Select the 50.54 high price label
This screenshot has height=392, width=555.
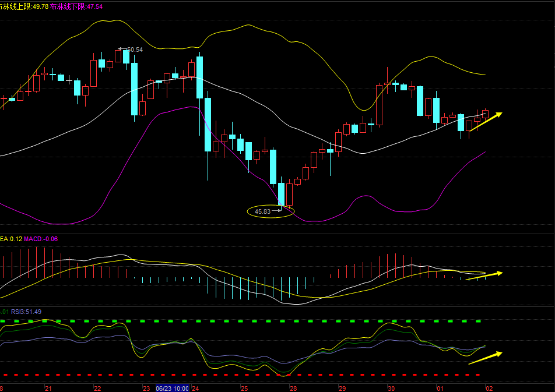(x=135, y=50)
